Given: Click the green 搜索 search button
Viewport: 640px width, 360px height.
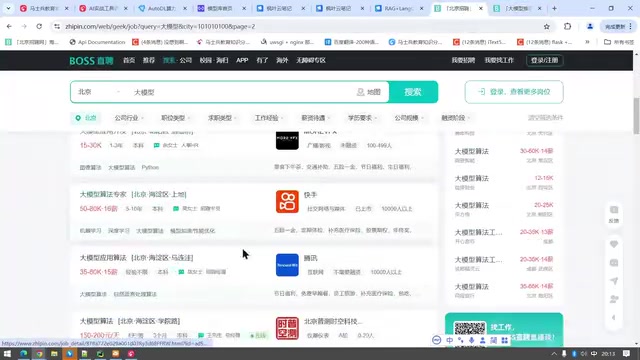Looking at the screenshot, I should (x=413, y=92).
